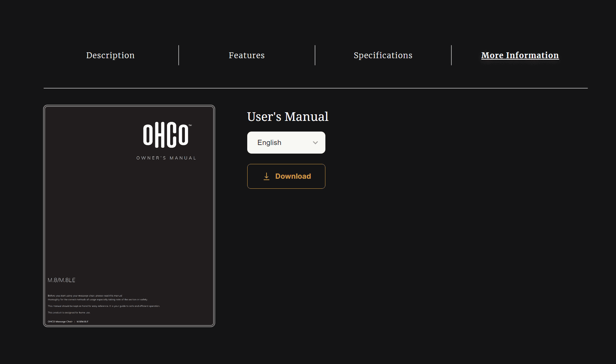
Task: Open the OHCO owner's manual cover thumbnail
Action: click(x=129, y=216)
